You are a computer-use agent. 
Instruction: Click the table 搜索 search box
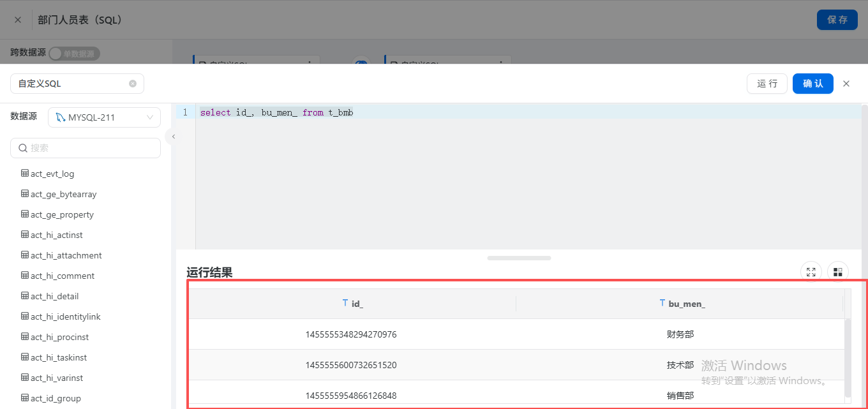tap(86, 148)
